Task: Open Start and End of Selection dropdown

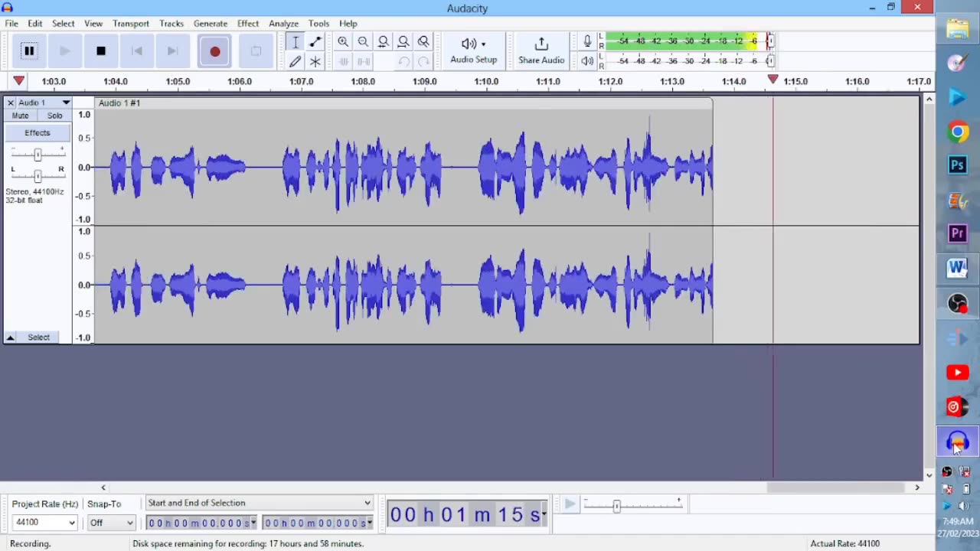Action: (259, 503)
